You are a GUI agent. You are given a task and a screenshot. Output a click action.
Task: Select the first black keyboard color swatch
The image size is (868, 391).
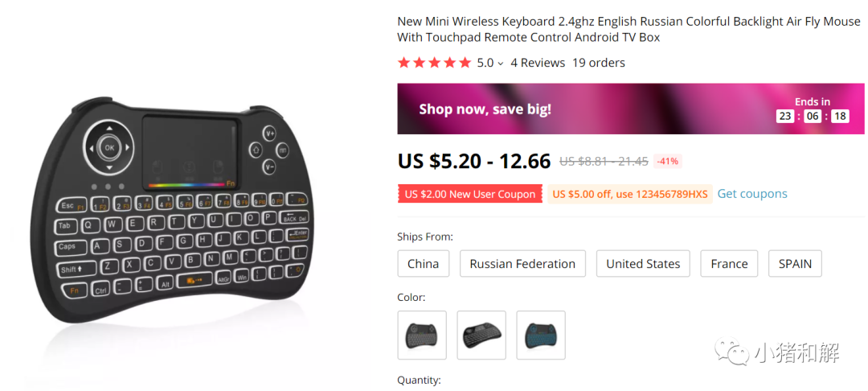pos(422,335)
